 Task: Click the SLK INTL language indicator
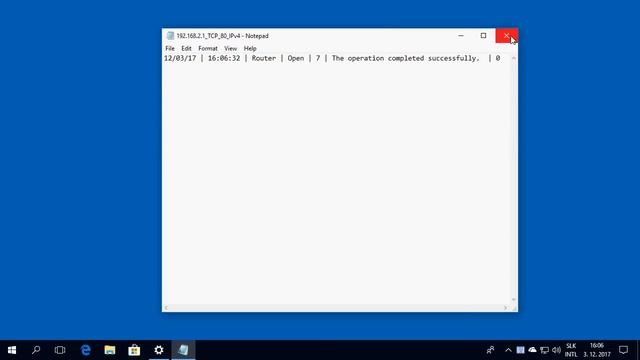point(571,350)
